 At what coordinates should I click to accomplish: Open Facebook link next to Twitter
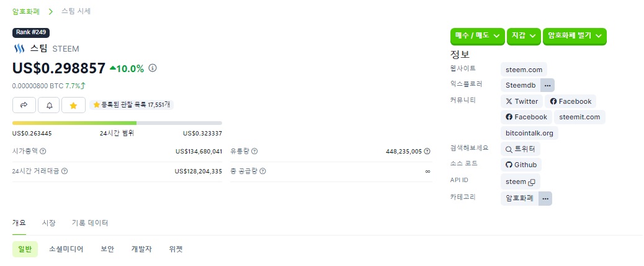click(x=571, y=101)
